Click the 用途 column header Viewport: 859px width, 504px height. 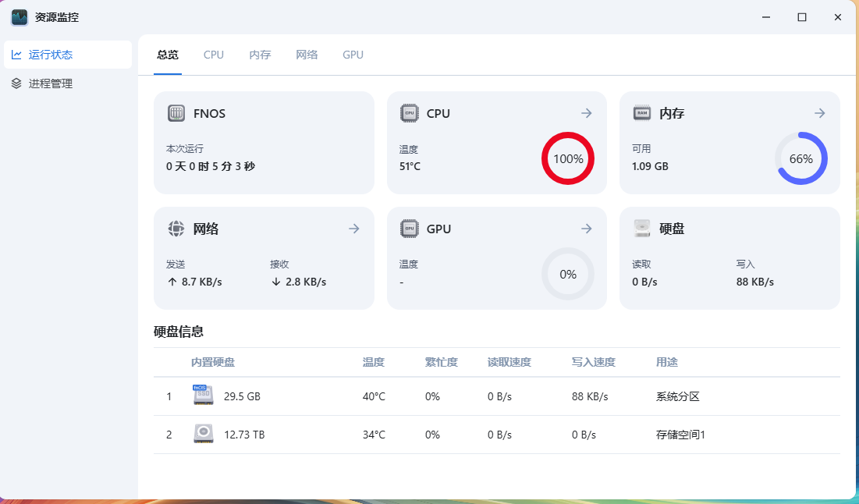click(667, 362)
